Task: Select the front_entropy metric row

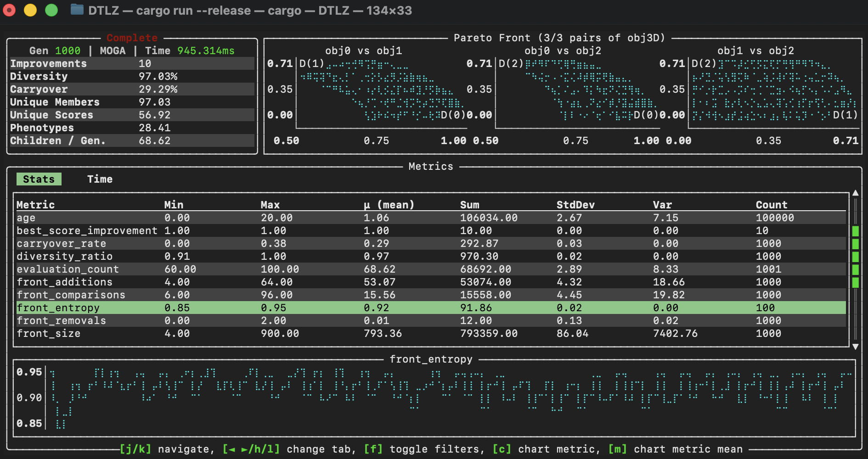Action: point(58,308)
